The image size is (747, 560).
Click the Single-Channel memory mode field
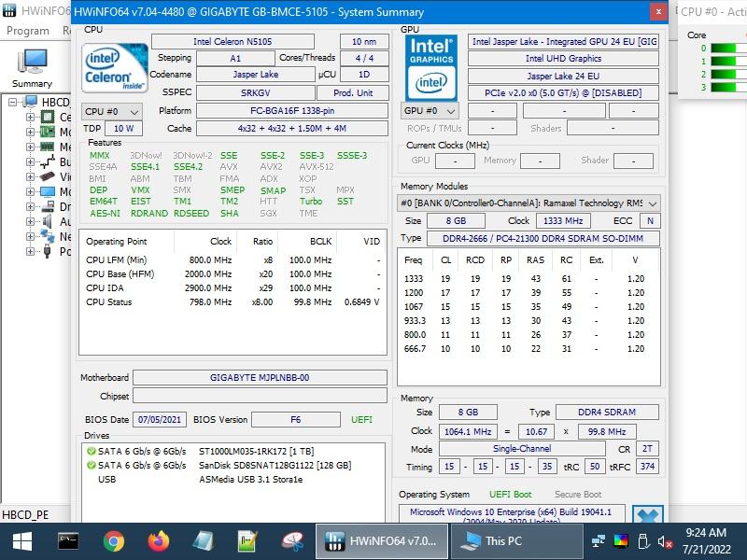coord(522,449)
